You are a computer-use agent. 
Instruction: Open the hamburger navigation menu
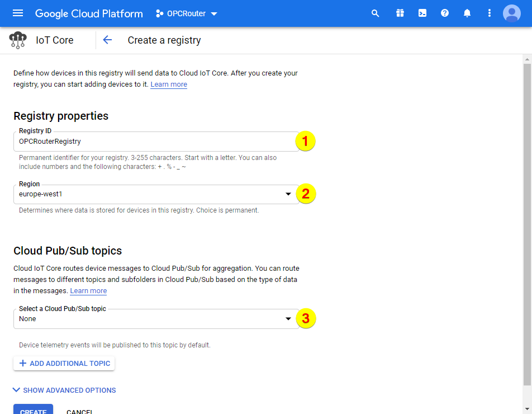(x=18, y=13)
